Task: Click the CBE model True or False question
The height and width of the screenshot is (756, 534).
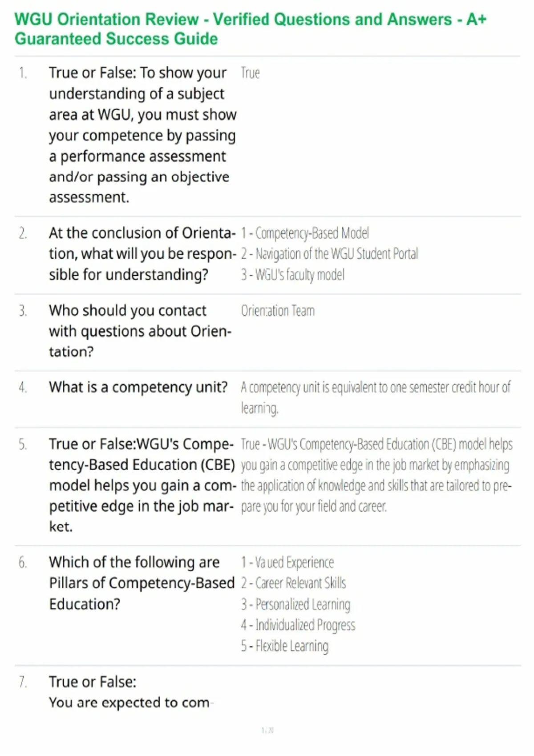Action: (x=142, y=486)
